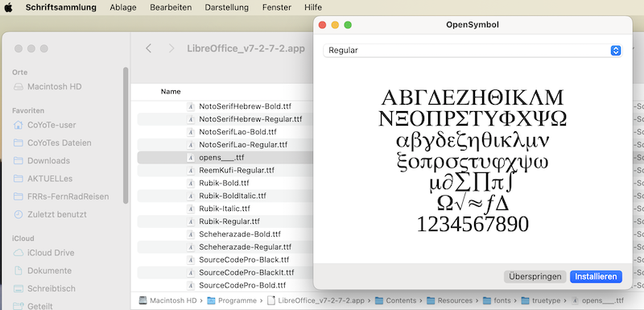Click font file icon of opens___.ttf row
This screenshot has width=644, height=310.
191,157
